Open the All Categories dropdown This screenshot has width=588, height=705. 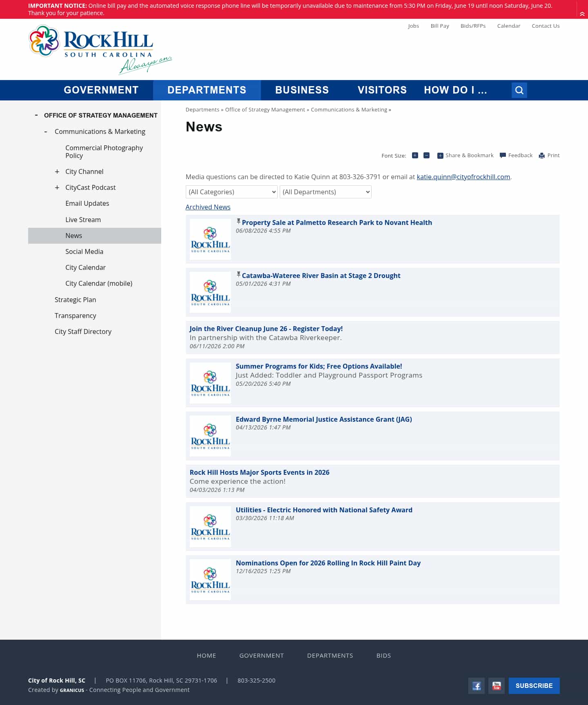tap(232, 192)
